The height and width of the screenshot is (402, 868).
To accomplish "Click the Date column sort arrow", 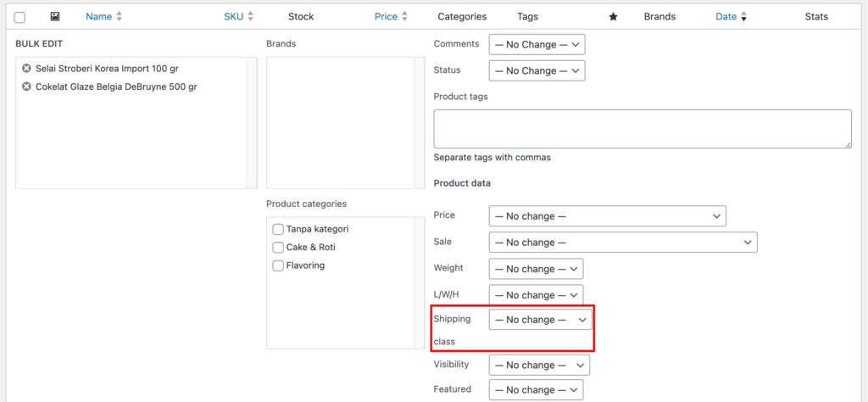I will (x=743, y=17).
